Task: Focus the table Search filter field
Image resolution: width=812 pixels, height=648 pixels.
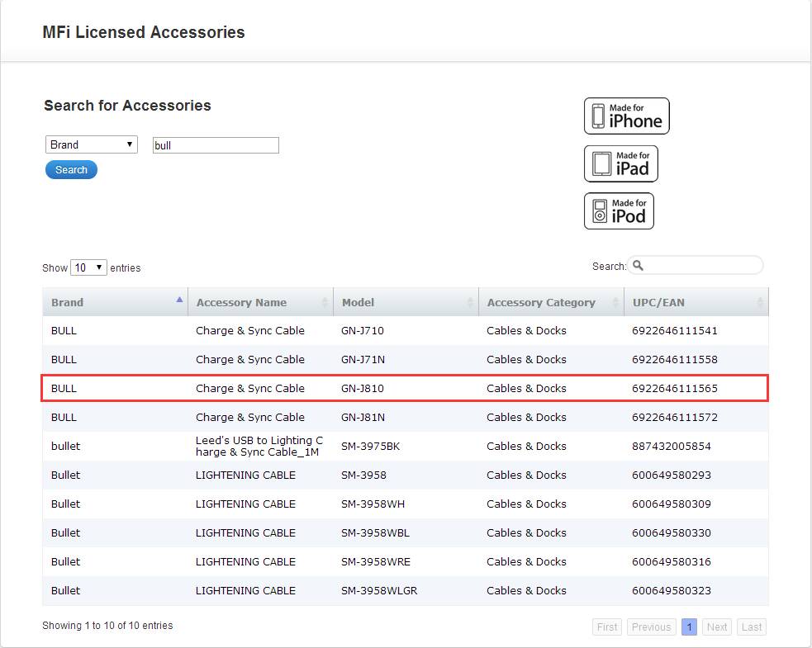Action: click(696, 266)
